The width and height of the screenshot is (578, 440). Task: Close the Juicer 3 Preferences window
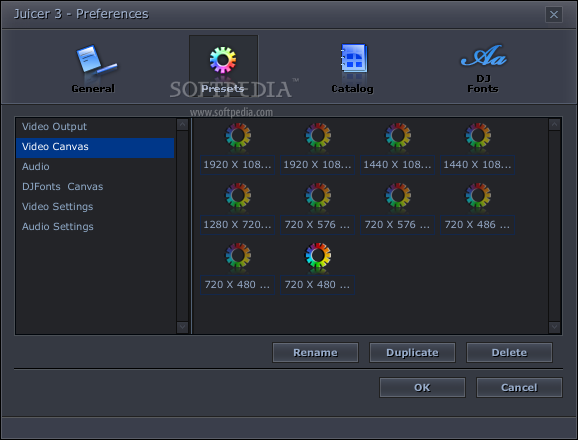click(554, 15)
